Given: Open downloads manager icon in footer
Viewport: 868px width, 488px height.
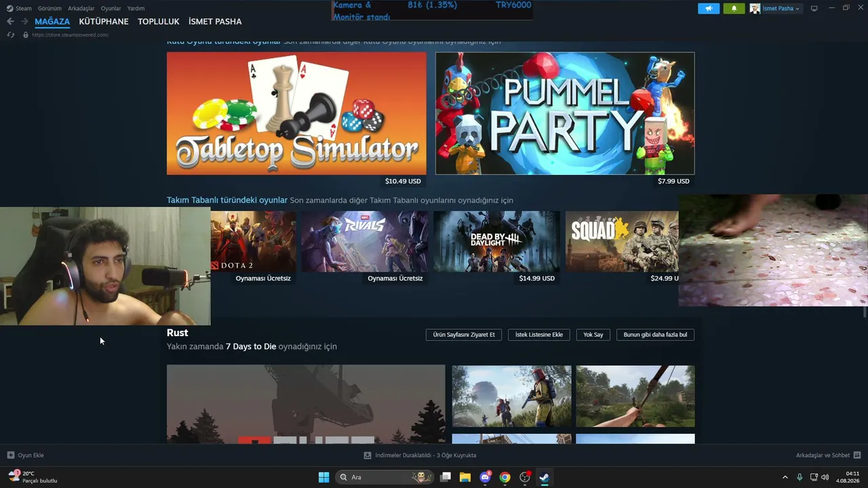Looking at the screenshot, I should click(x=368, y=455).
